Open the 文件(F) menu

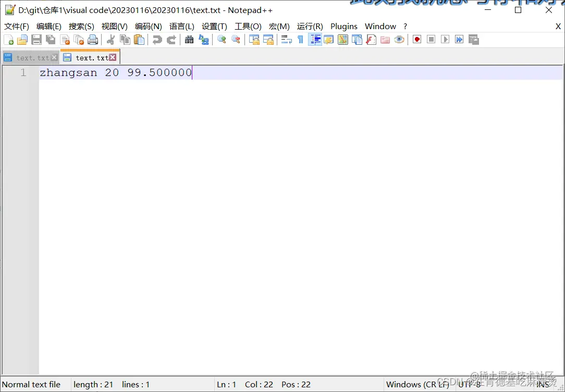pyautogui.click(x=17, y=26)
